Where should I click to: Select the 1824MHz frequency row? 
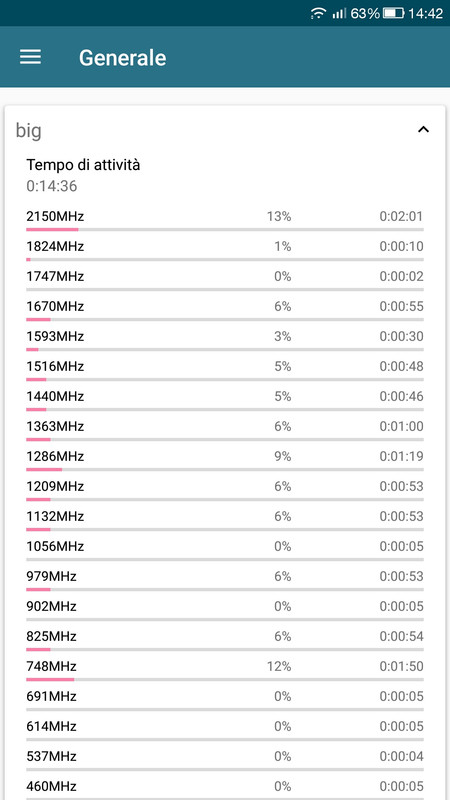pos(225,249)
